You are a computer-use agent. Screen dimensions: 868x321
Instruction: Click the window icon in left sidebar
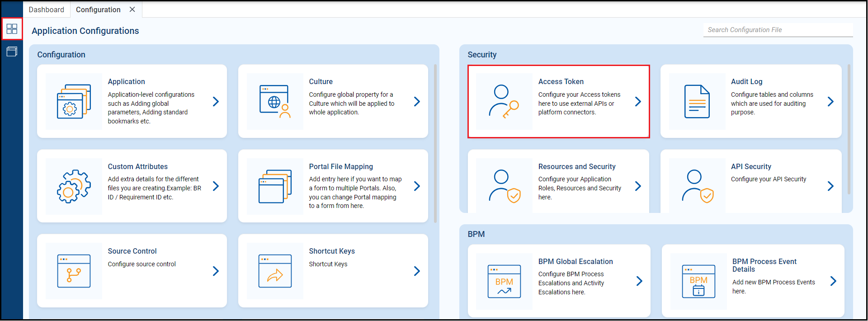pyautogui.click(x=12, y=52)
